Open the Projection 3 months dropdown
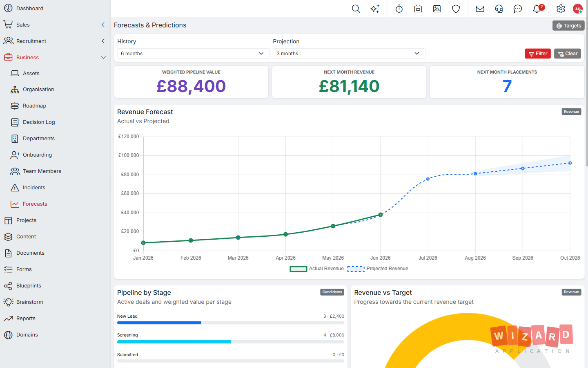Viewport: 588px width, 368px height. point(349,54)
